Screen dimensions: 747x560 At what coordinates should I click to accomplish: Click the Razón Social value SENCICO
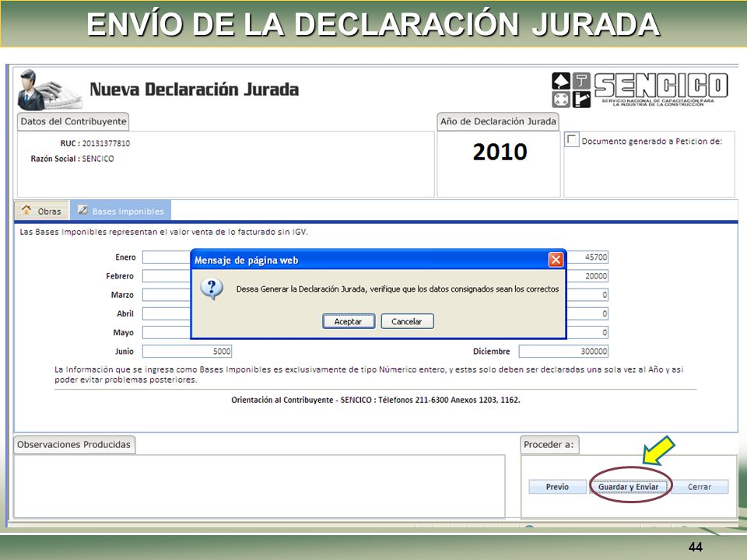point(98,159)
